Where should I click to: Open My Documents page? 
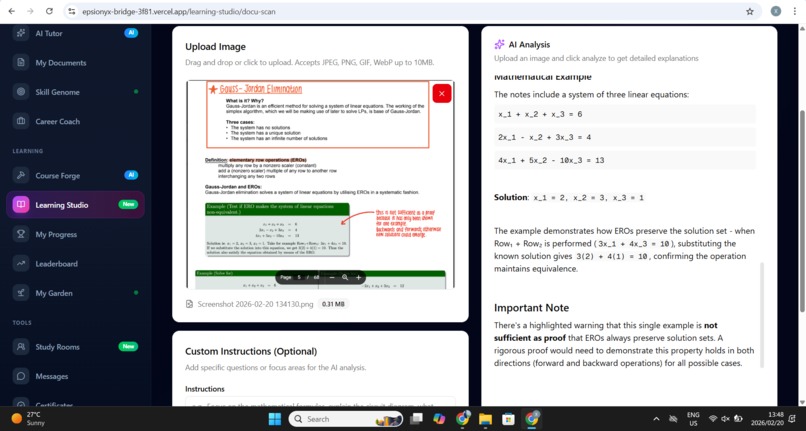pos(75,63)
